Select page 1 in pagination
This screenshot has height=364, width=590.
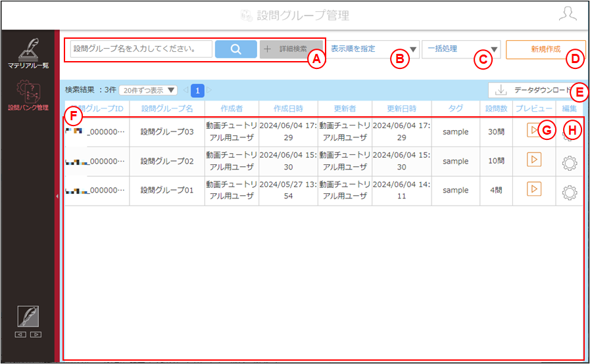click(x=197, y=91)
